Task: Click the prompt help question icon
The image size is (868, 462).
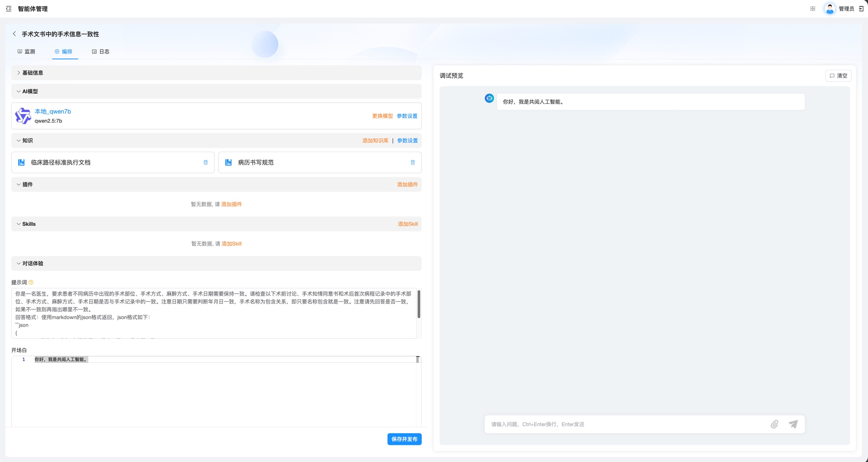Action: coord(31,282)
